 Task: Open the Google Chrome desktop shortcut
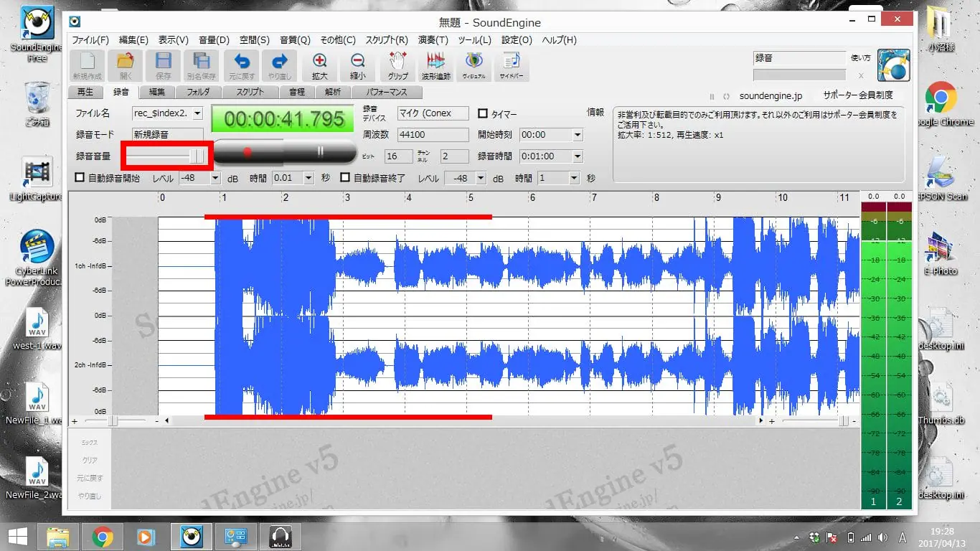940,104
